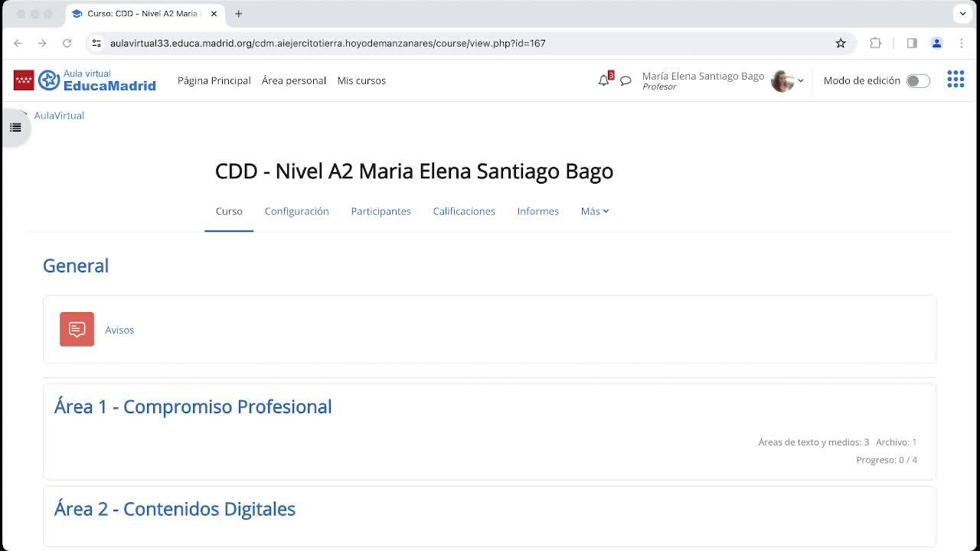Open Mis cursos

(361, 80)
